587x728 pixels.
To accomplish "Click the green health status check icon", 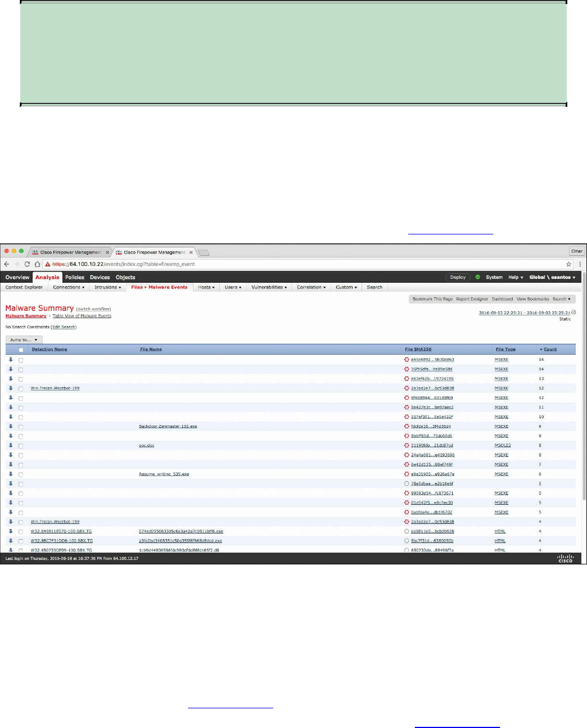I will [478, 277].
